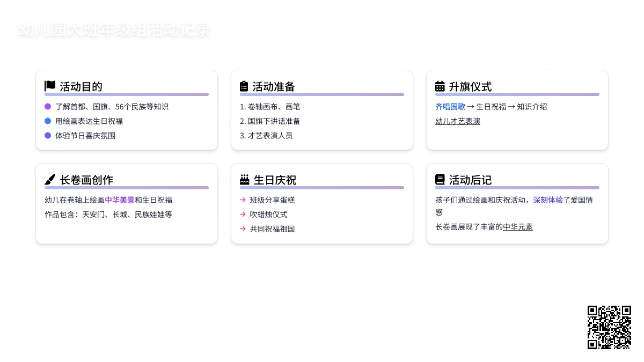Click the birthday cake icon beside 生日庆祝
Viewport: 644px width, 362px height.
pyautogui.click(x=245, y=179)
